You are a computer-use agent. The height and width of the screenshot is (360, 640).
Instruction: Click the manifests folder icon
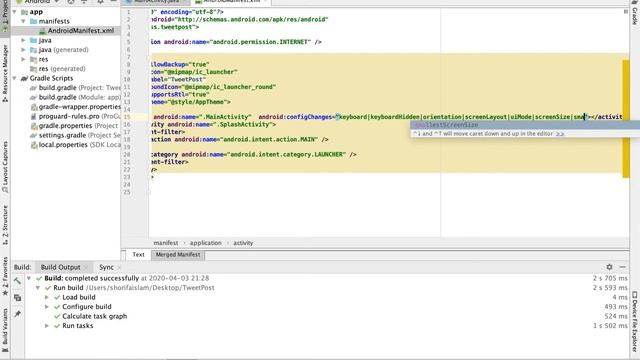coord(33,21)
